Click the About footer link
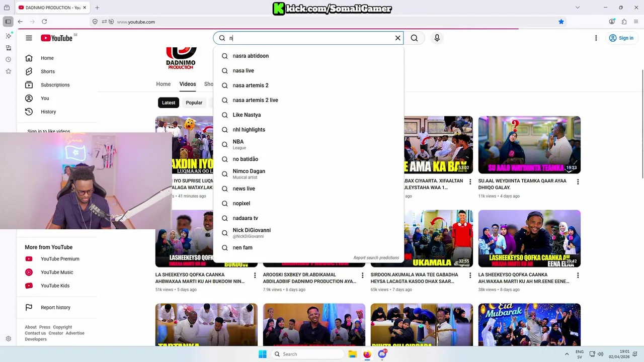 pos(30,327)
